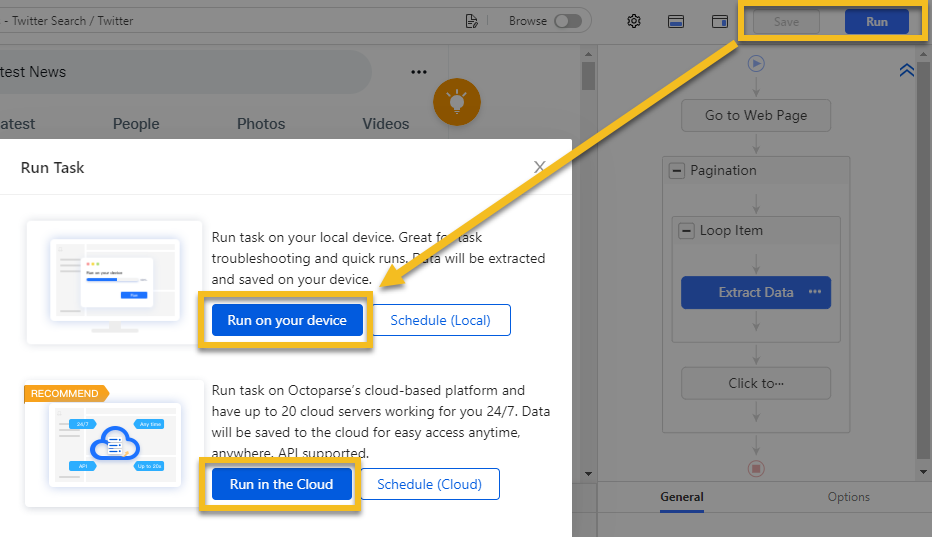Open the Videos tab on Twitter

pyautogui.click(x=386, y=124)
